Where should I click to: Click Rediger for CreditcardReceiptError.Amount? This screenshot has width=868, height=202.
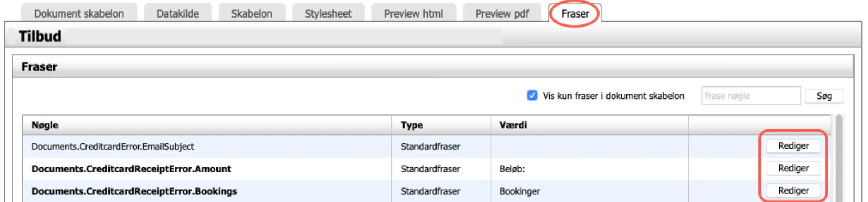click(x=793, y=168)
